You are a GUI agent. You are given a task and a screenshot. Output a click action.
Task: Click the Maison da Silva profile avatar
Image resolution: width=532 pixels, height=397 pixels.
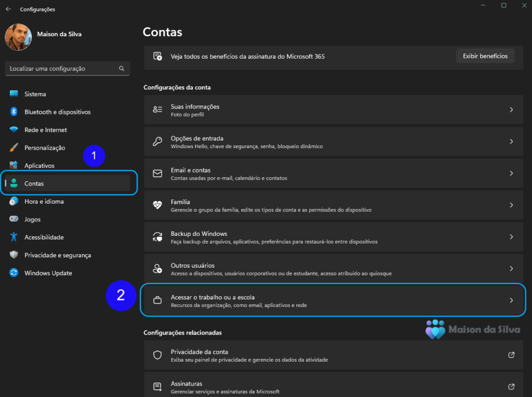[x=18, y=37]
